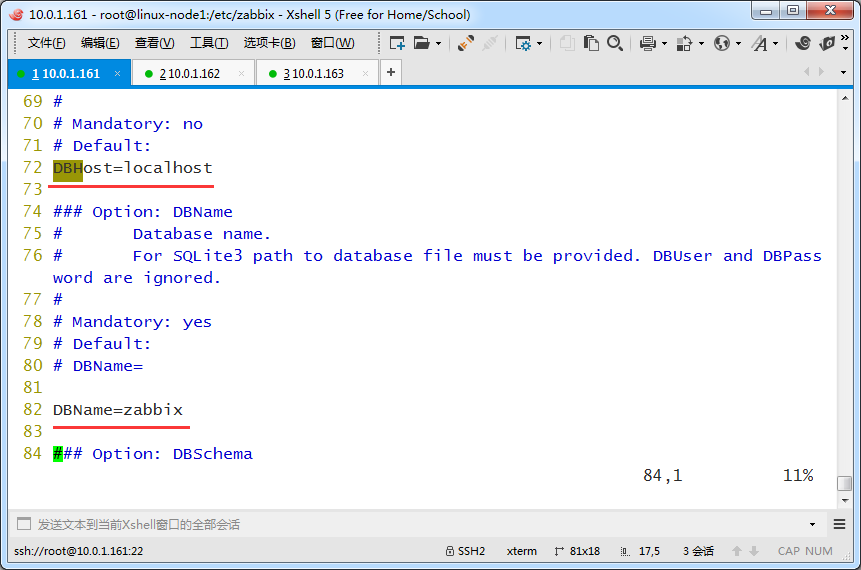
Task: Open the session Properties gear icon
Action: tap(523, 43)
